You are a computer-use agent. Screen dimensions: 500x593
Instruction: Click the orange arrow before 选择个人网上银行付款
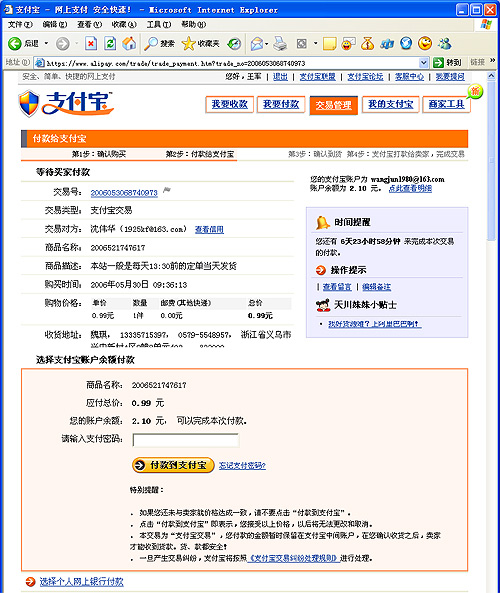(30, 582)
